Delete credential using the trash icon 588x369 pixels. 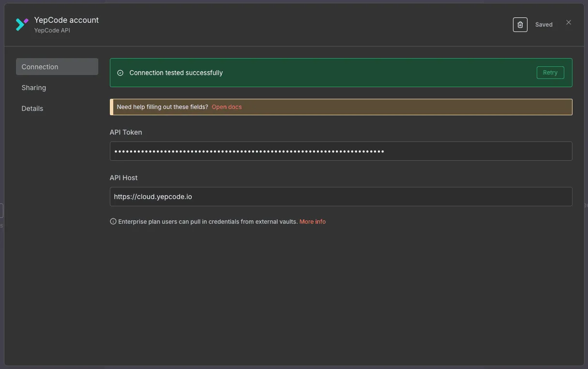click(520, 25)
